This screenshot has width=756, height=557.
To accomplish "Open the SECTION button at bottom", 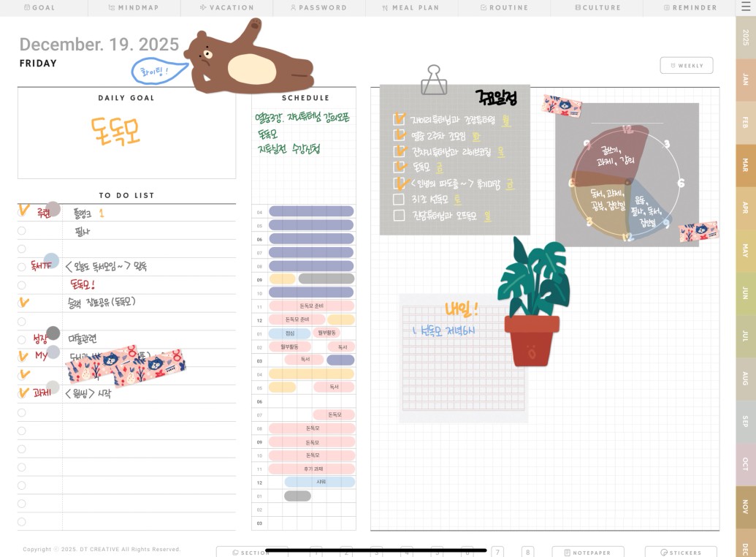I will pos(252,552).
